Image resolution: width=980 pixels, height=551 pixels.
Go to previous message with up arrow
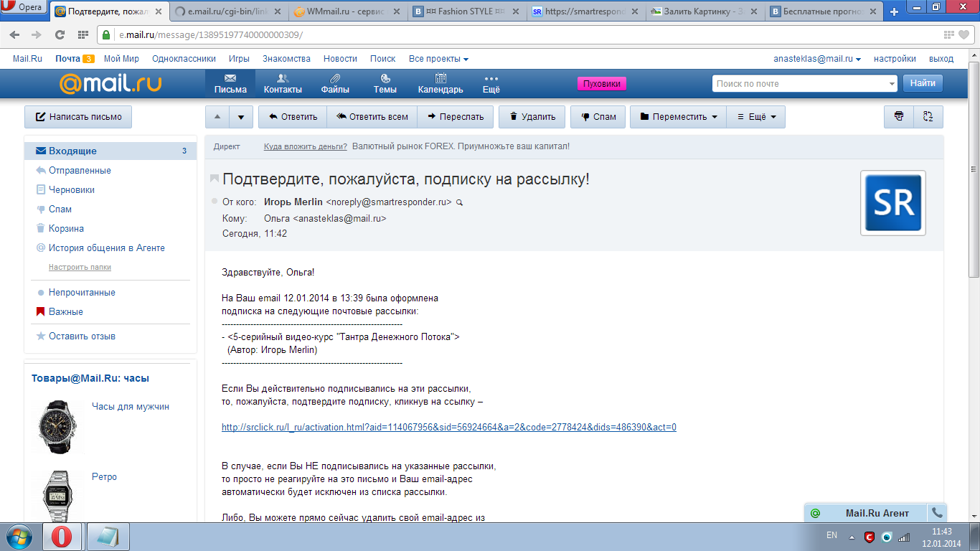coord(218,117)
